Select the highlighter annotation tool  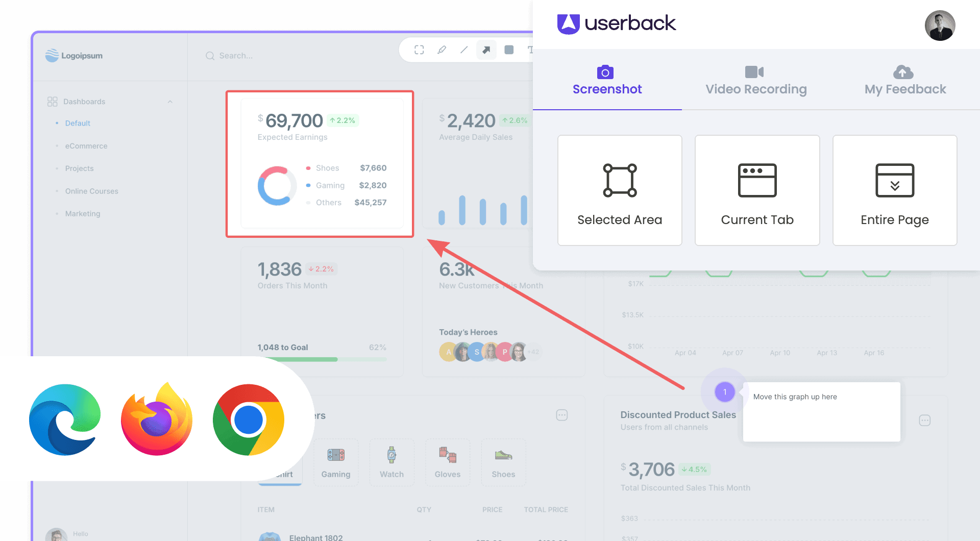442,50
